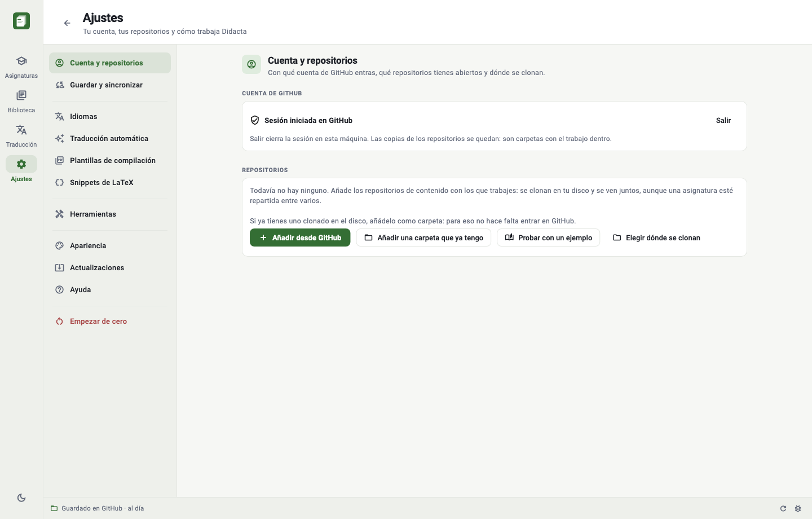Viewport: 812px width, 519px height.
Task: Toggle dark mode with the moon icon
Action: point(21,498)
